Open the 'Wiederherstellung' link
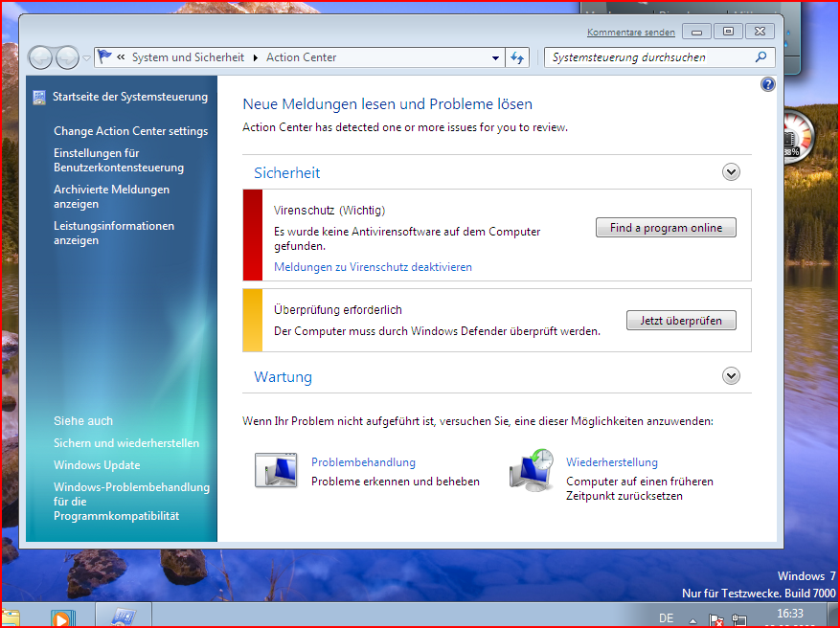The width and height of the screenshot is (840, 628). 612,462
